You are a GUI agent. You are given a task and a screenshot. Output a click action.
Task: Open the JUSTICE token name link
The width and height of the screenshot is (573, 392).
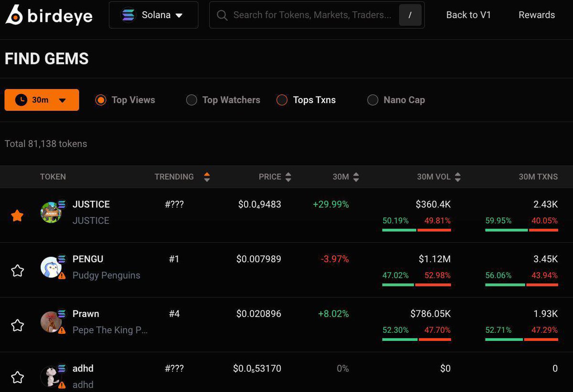[91, 204]
